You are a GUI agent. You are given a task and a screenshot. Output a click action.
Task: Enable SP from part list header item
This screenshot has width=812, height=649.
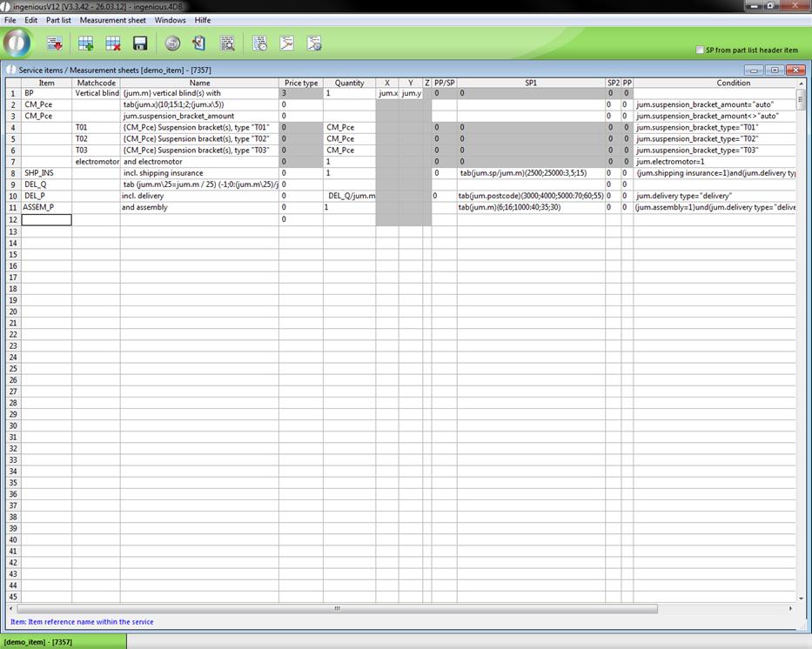tap(700, 50)
